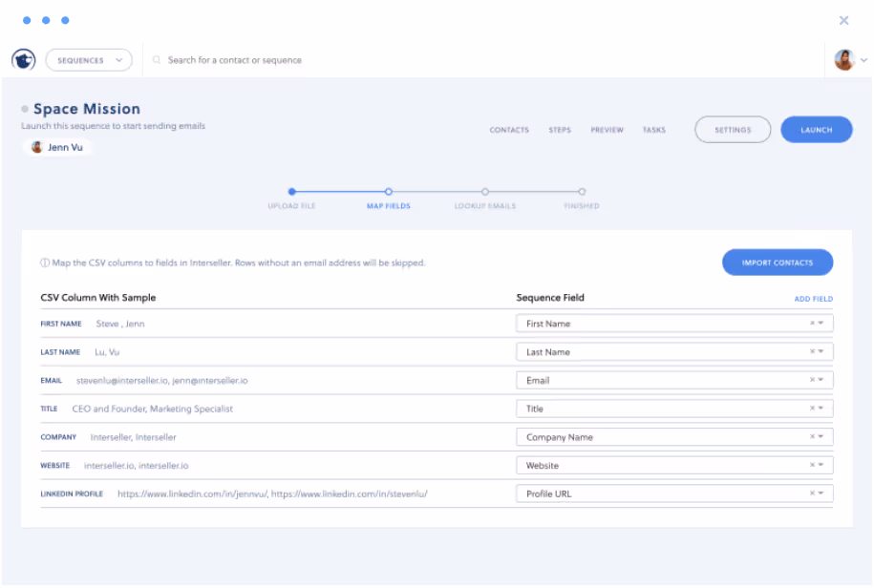This screenshot has height=588, width=874.
Task: Select the UPLOAD FILE step marker
Action: 291,190
